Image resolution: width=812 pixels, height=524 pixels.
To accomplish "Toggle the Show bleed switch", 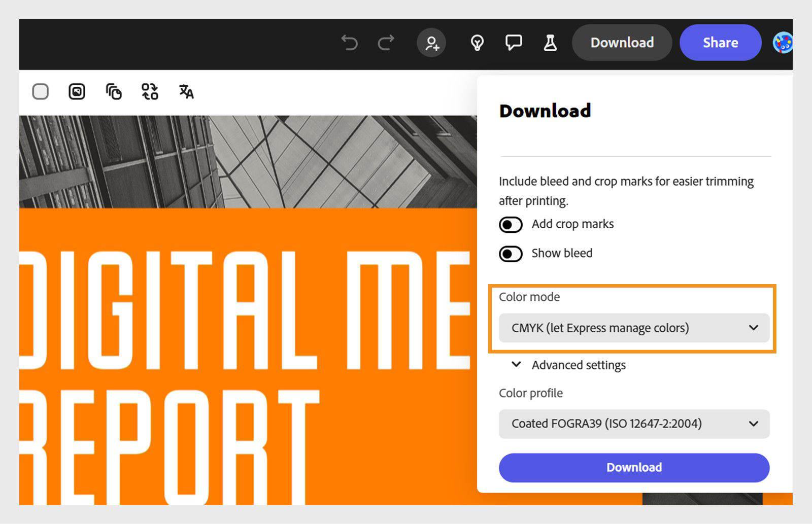I will pyautogui.click(x=511, y=254).
